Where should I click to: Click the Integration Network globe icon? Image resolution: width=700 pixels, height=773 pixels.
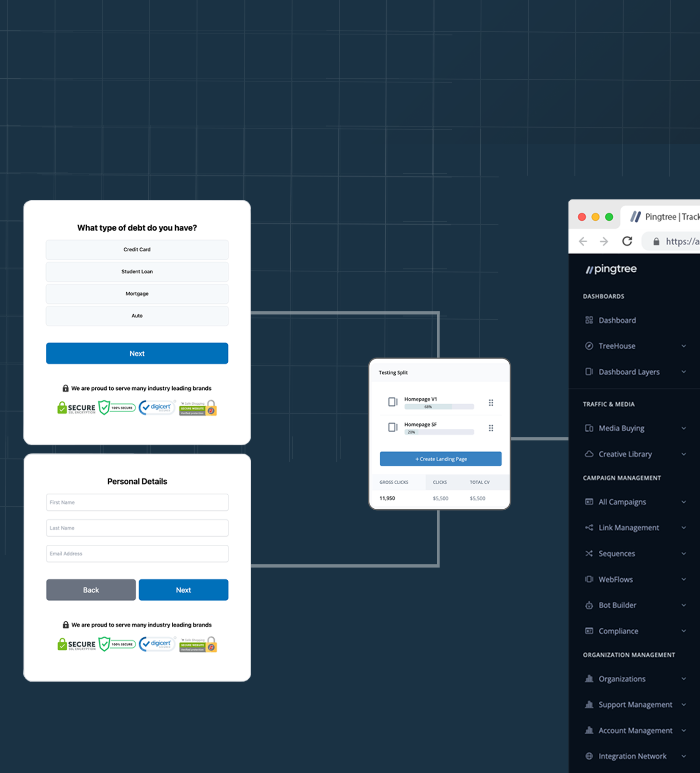click(x=589, y=756)
